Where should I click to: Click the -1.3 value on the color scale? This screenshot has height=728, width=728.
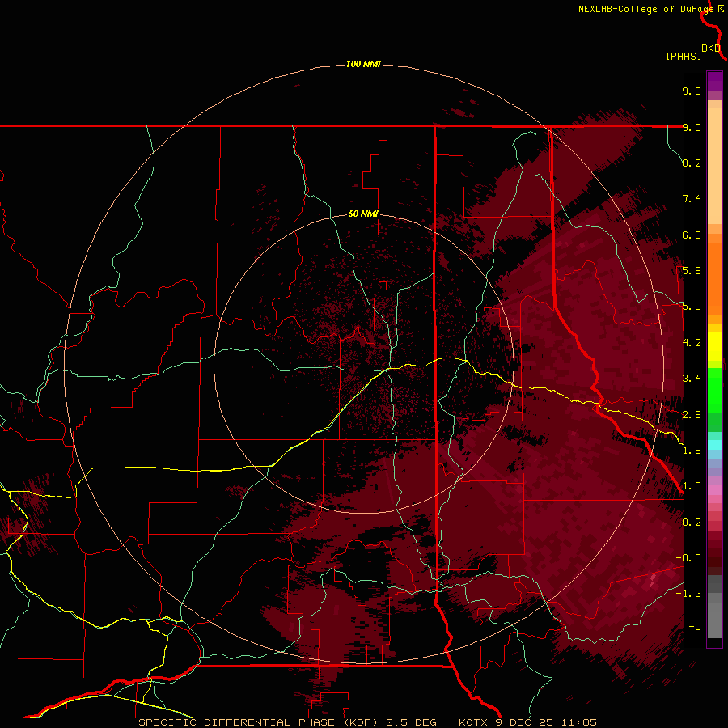pyautogui.click(x=688, y=594)
